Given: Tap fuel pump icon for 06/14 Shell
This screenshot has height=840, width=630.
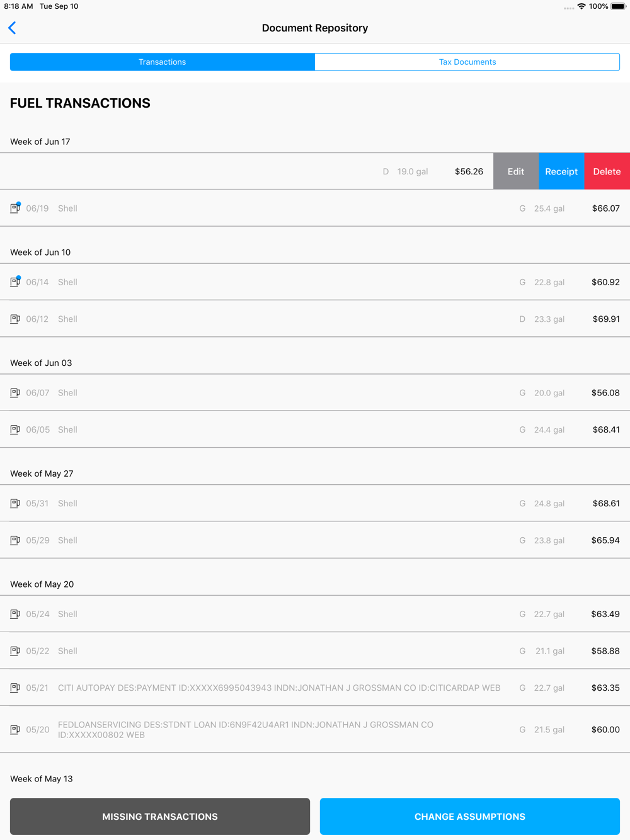Looking at the screenshot, I should tap(15, 281).
